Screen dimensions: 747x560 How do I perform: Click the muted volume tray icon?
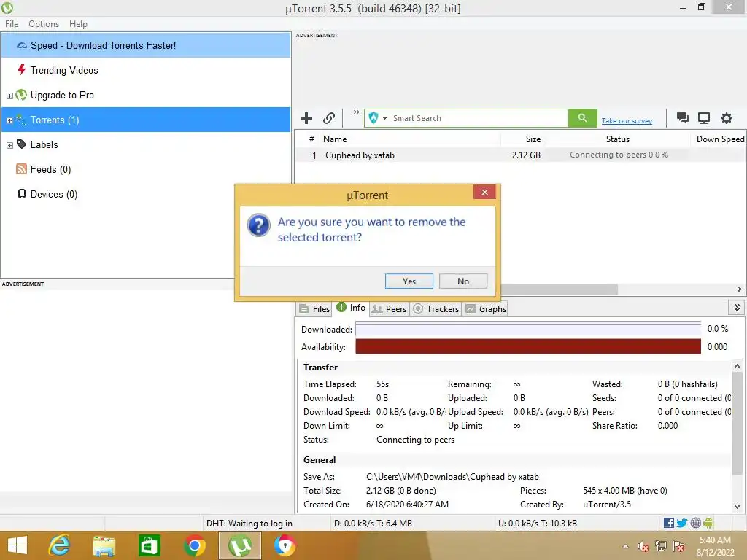(643, 547)
